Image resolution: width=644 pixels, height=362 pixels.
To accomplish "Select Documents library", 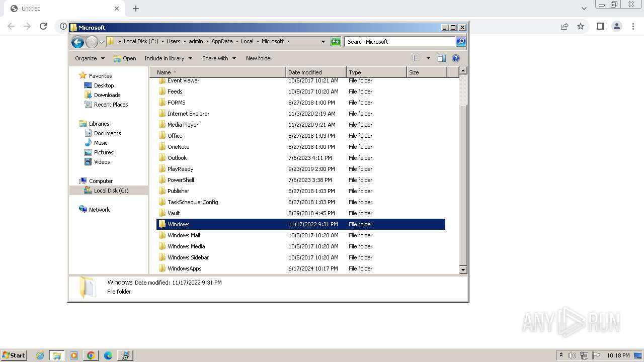I will pos(107,133).
